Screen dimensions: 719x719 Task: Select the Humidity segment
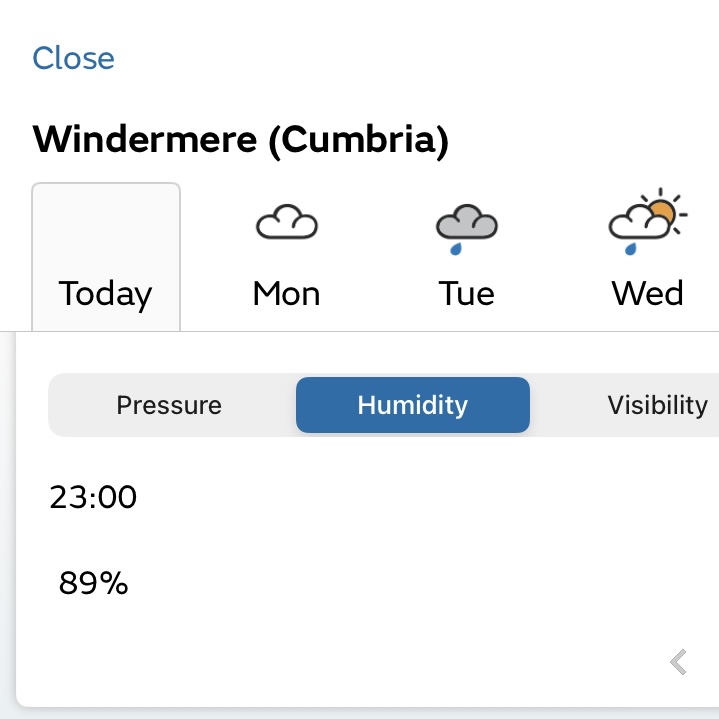click(412, 405)
